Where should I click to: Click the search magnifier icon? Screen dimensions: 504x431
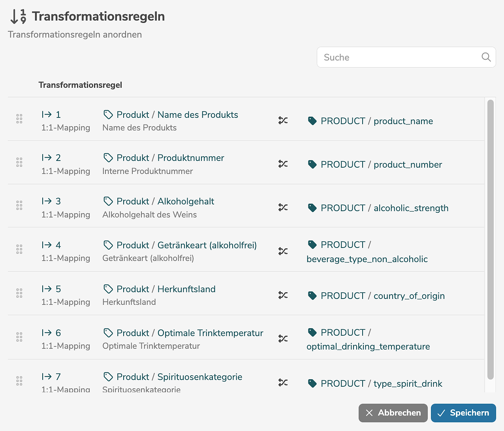(x=486, y=57)
